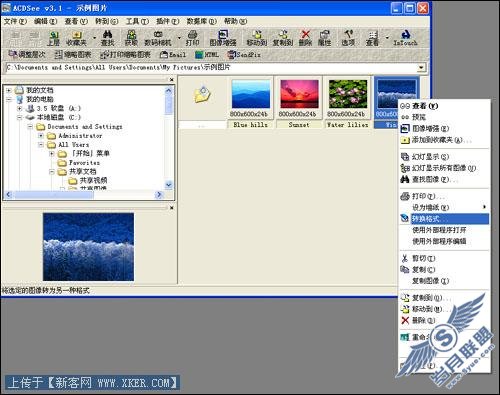Viewport: 500px width, 395px height.
Task: Click the 缩略图表 toolbar button
Action: click(x=73, y=54)
